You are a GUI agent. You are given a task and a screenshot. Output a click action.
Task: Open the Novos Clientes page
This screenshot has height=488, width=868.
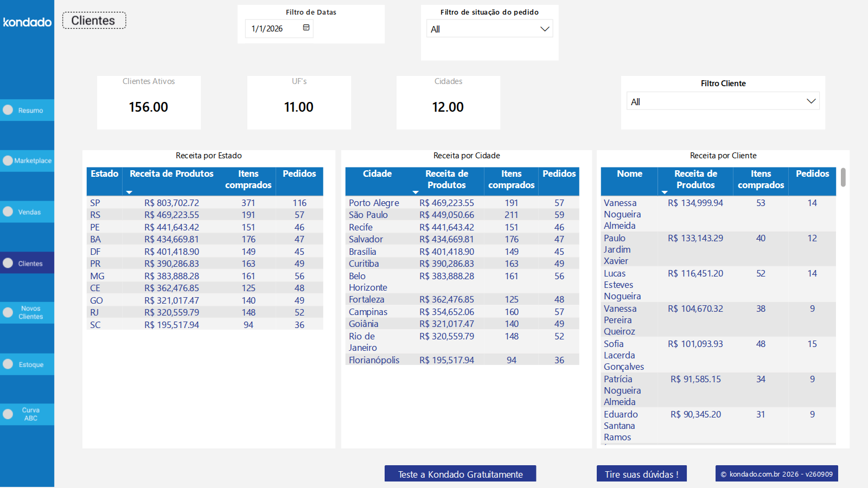pyautogui.click(x=27, y=312)
